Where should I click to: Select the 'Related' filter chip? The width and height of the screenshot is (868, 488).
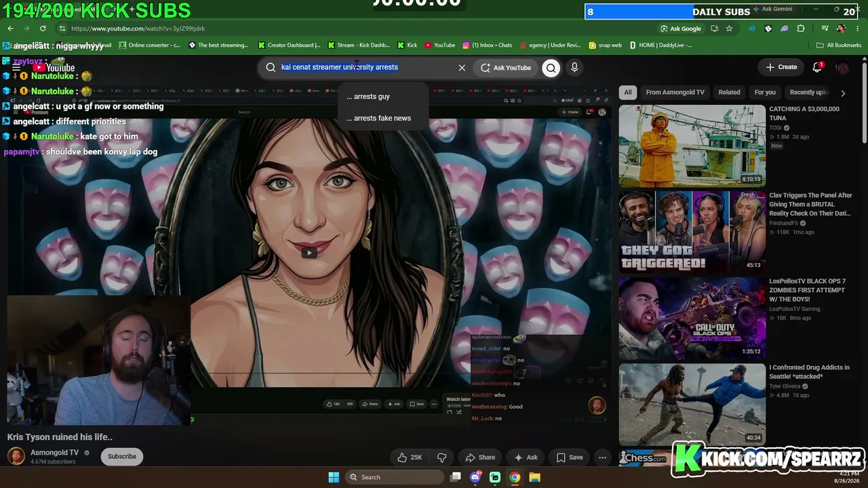pos(729,92)
